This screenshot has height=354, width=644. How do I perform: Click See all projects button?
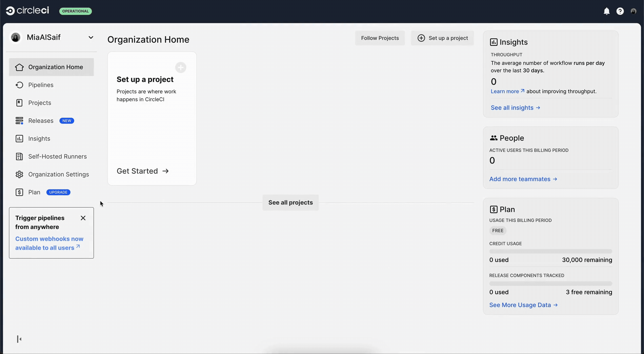pos(291,203)
